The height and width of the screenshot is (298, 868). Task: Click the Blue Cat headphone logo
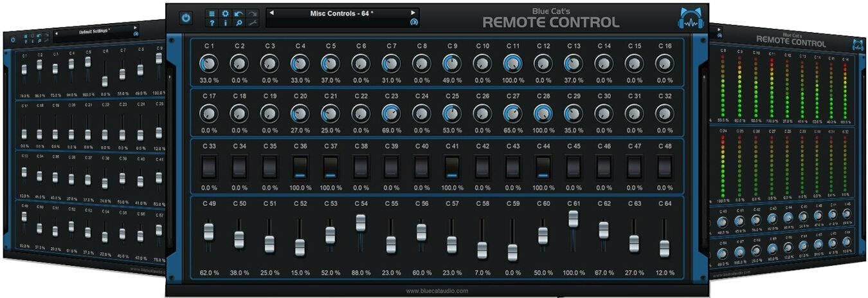tap(691, 19)
